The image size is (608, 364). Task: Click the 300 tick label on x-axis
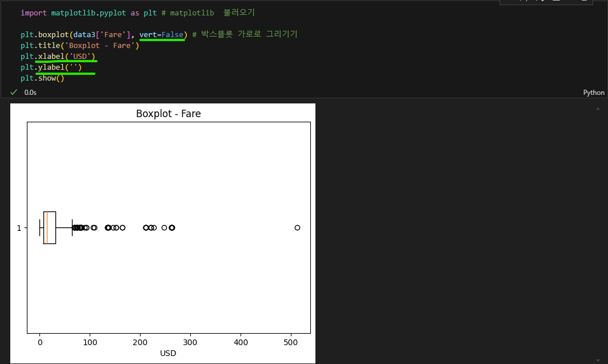[190, 342]
